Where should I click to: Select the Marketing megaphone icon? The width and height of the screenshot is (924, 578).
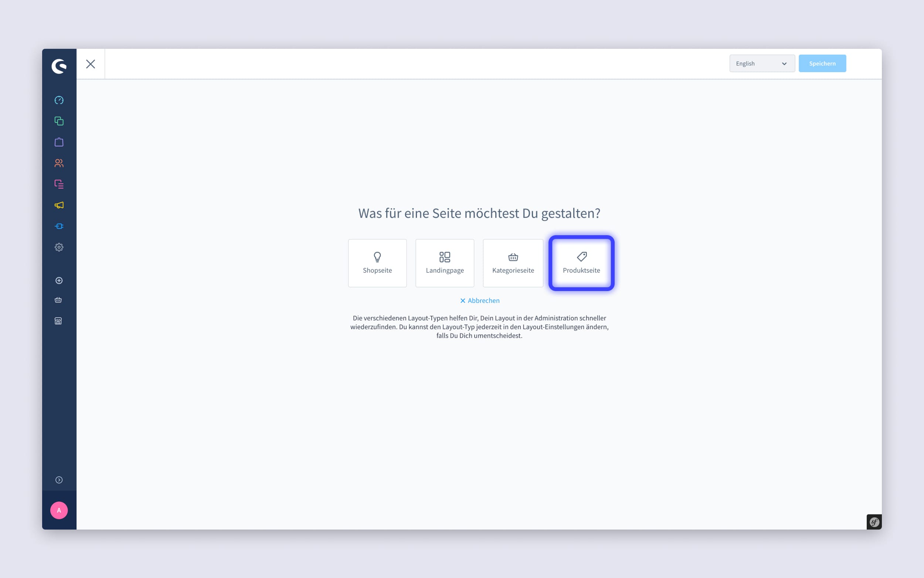[x=59, y=205]
